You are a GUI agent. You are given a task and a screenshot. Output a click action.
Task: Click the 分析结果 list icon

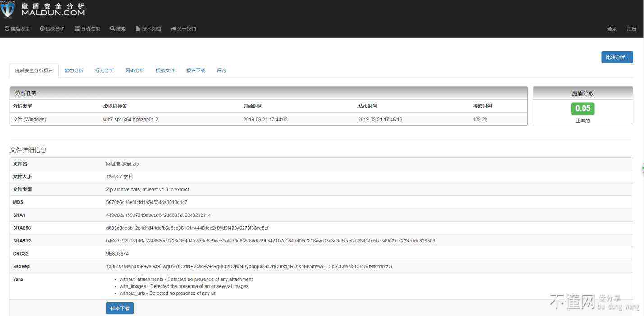click(x=78, y=29)
